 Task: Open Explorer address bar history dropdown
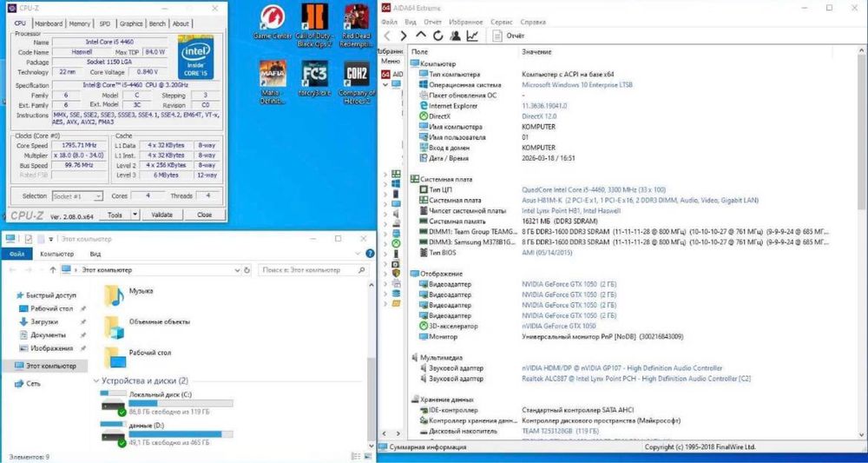tap(238, 270)
